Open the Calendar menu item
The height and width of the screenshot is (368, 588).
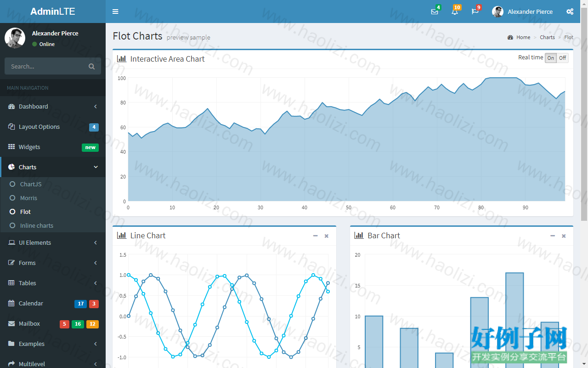(x=53, y=303)
